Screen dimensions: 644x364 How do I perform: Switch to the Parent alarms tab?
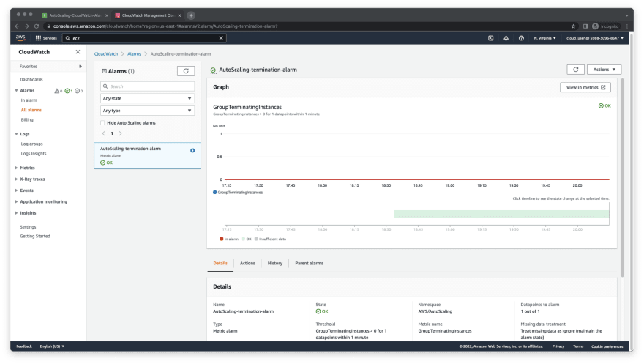pos(309,264)
